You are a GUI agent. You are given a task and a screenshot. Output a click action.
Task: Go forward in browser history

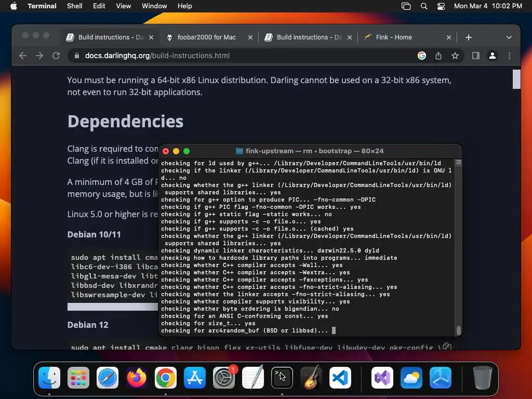39,56
